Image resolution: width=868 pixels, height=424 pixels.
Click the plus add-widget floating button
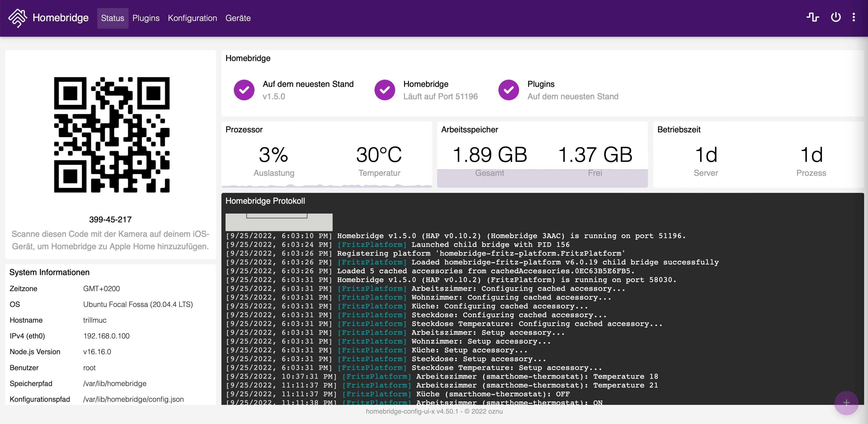coord(846,403)
